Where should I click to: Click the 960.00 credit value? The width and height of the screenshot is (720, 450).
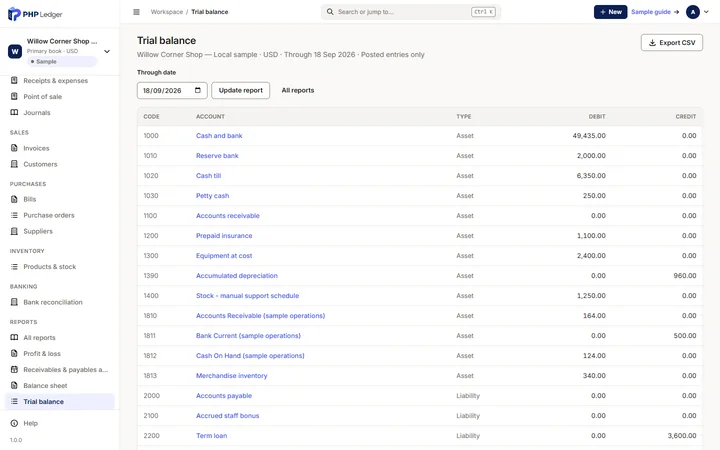(685, 276)
